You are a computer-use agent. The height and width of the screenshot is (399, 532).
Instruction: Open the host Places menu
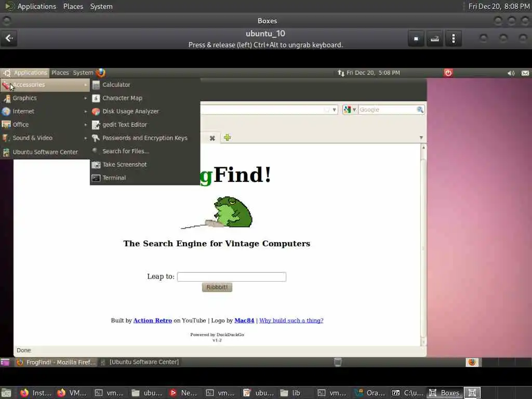click(73, 6)
